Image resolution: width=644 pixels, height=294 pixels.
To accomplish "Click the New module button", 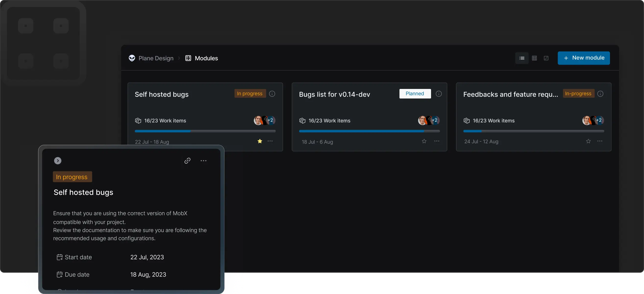I will coord(584,58).
